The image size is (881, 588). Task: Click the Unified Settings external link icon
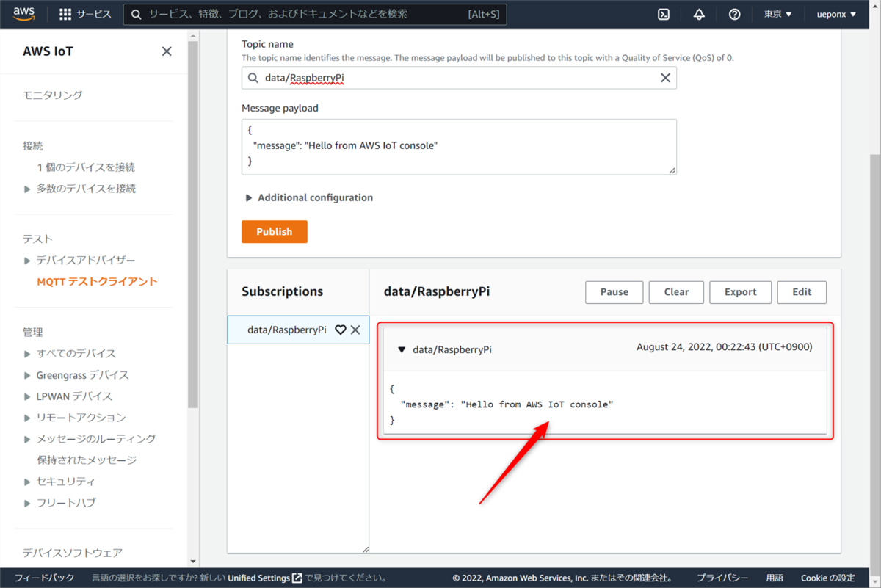[297, 578]
